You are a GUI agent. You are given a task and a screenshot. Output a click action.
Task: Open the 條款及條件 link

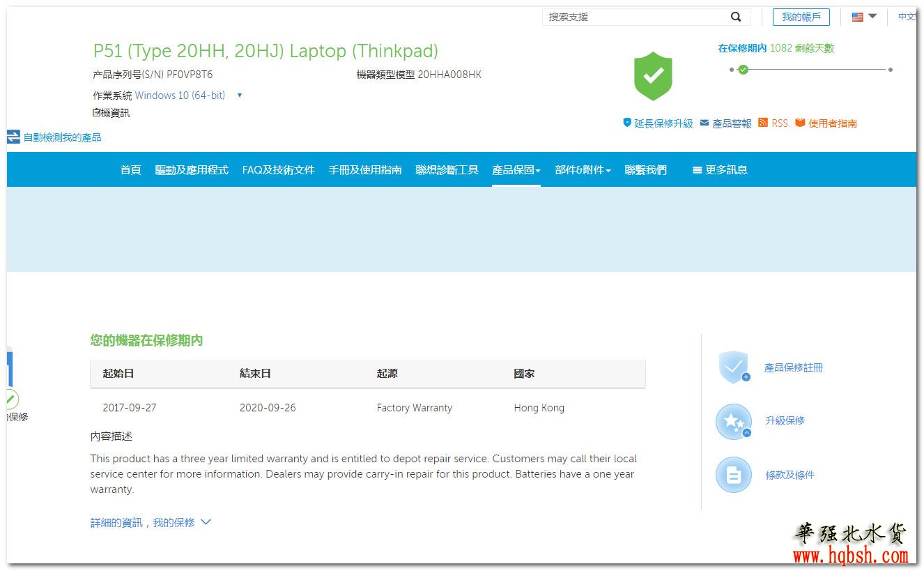(x=790, y=475)
